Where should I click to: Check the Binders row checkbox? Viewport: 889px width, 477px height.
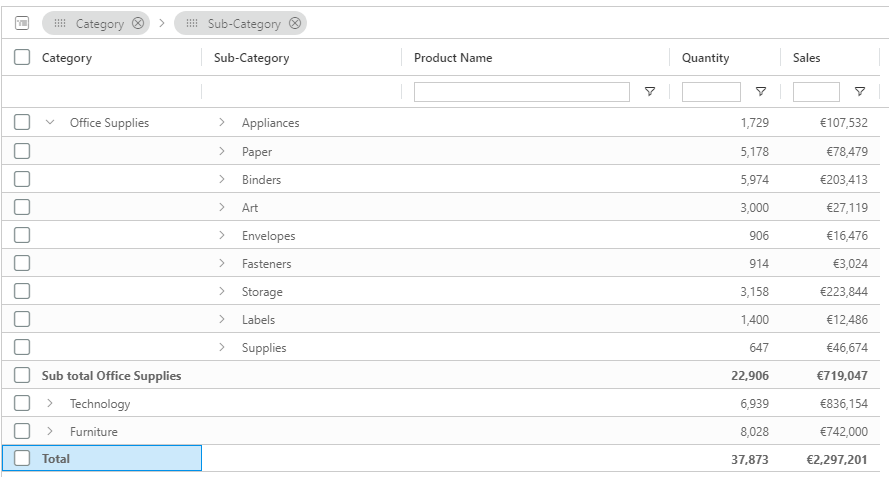22,180
